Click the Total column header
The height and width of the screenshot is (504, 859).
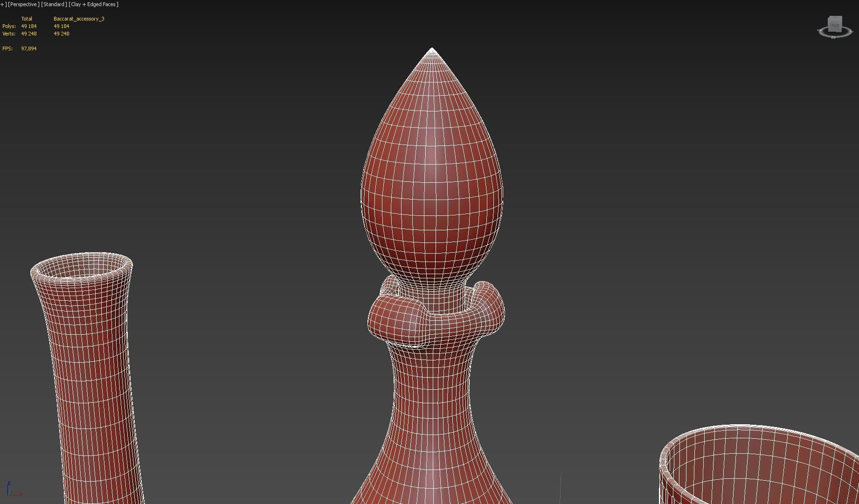(27, 19)
